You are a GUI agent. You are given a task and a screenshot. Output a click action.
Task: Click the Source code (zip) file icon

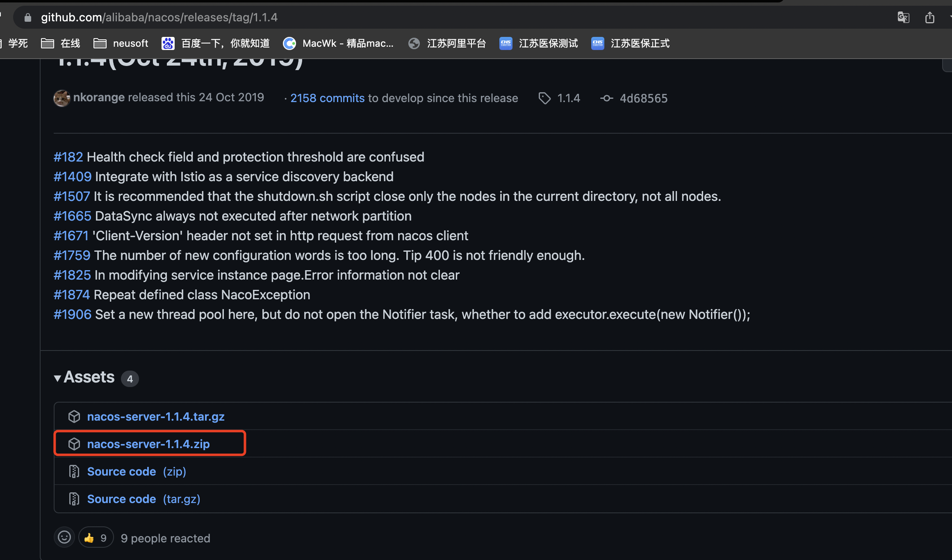74,471
